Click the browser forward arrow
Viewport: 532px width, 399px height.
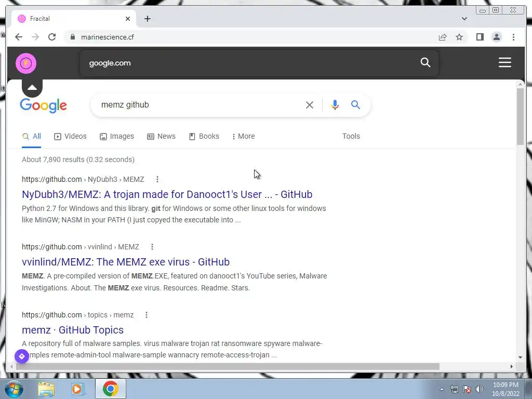35,37
